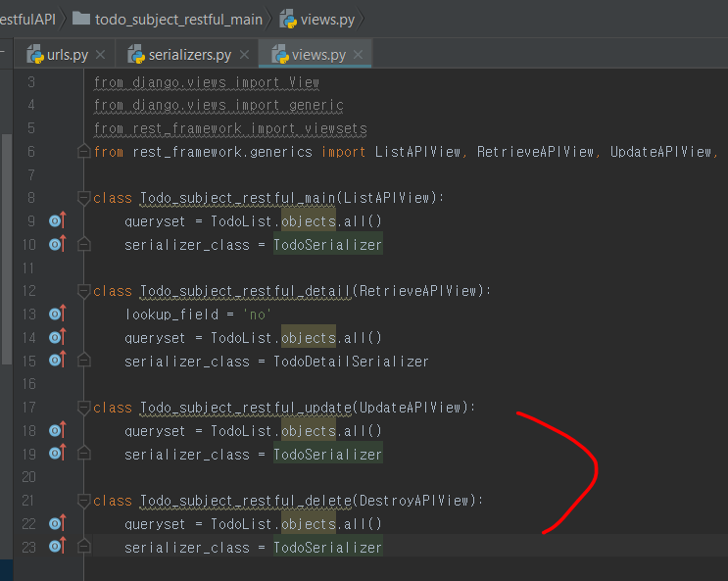The height and width of the screenshot is (581, 728).
Task: Click the override gutter icon on line 23
Action: click(58, 546)
